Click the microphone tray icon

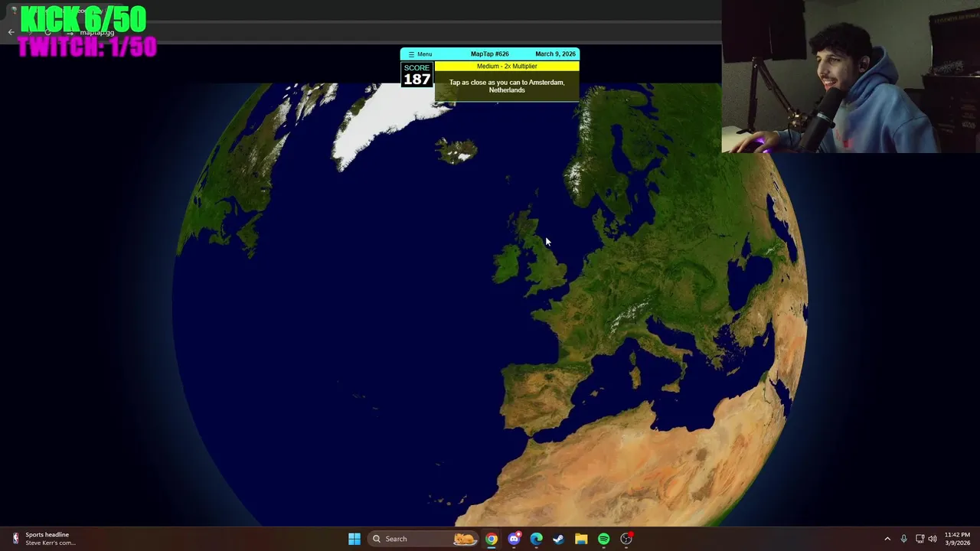(903, 539)
